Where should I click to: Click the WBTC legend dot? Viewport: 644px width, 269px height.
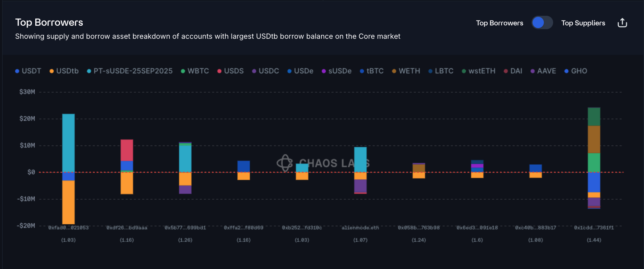[183, 71]
